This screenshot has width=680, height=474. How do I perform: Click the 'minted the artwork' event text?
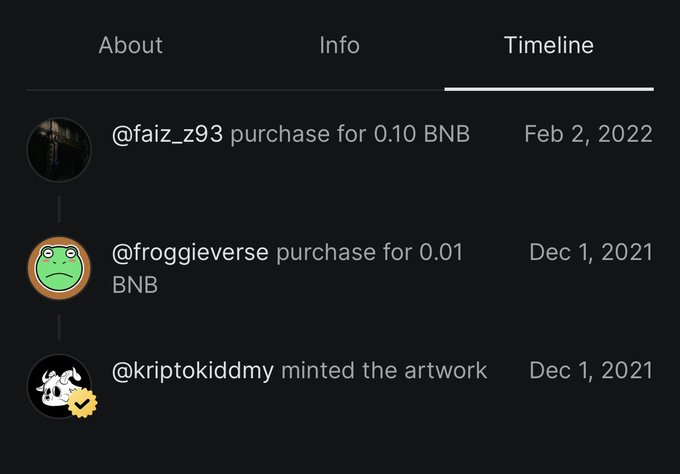point(384,371)
